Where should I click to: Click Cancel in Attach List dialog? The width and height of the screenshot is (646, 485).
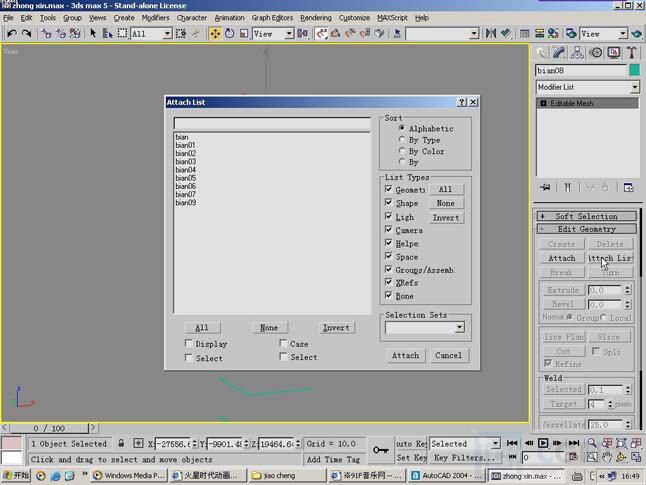(449, 355)
